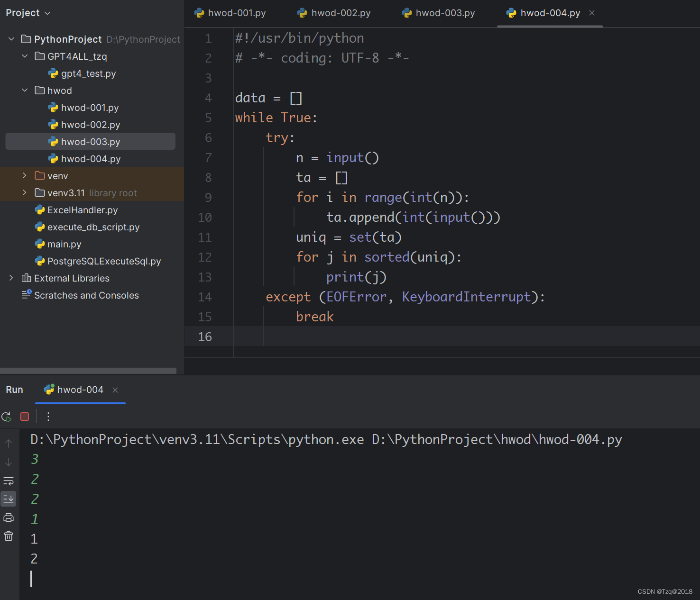This screenshot has height=600, width=700.
Task: Select hwod-003.py in the project tree
Action: click(90, 142)
